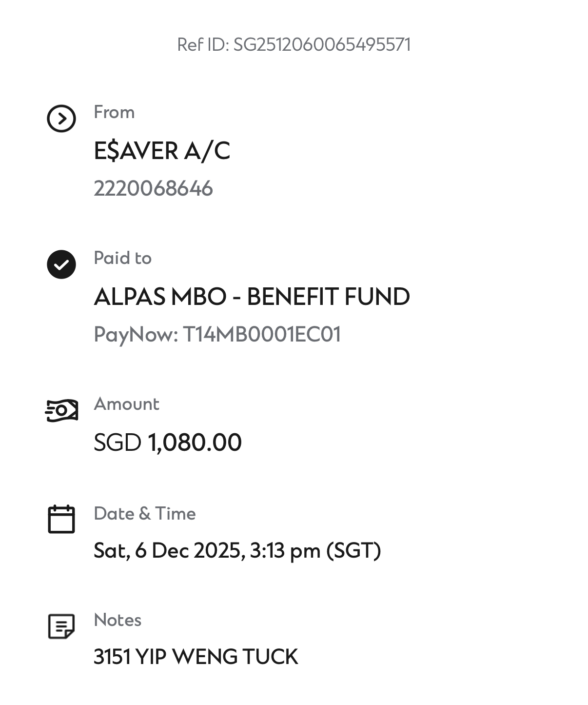Click the Sat, 6 Dec 2025 timestamp

click(237, 551)
